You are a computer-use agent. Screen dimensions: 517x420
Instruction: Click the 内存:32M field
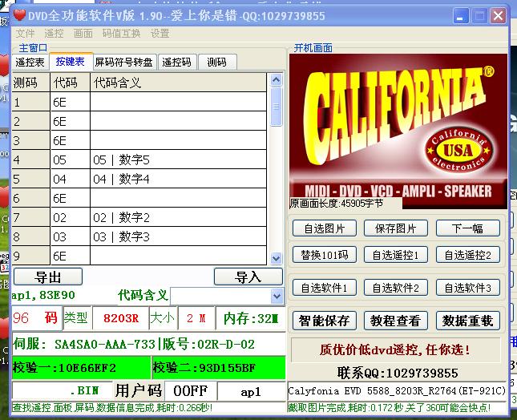click(x=251, y=317)
